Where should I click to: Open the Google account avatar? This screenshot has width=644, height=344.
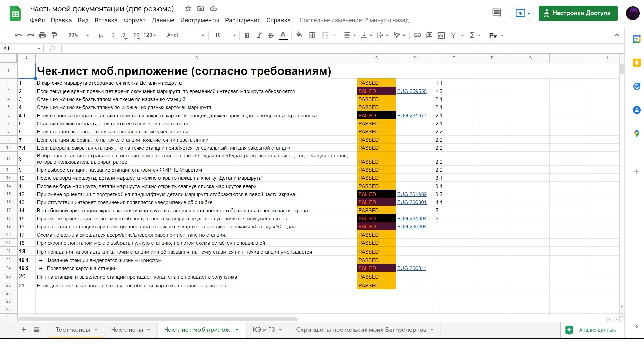(633, 13)
